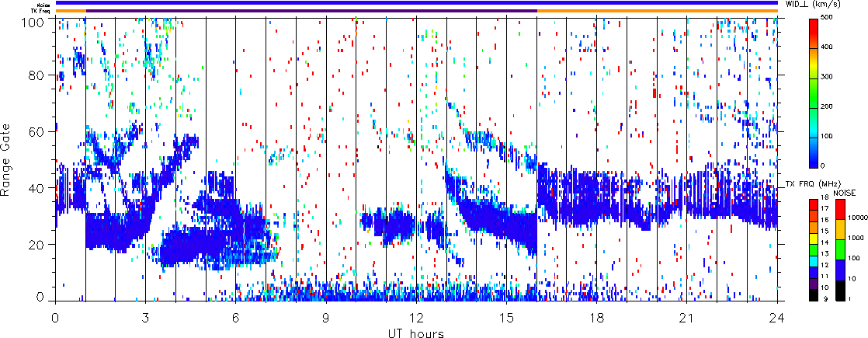Click the '1000' label on NOISE colorbar
The height and width of the screenshot is (338, 868).
[x=855, y=239]
